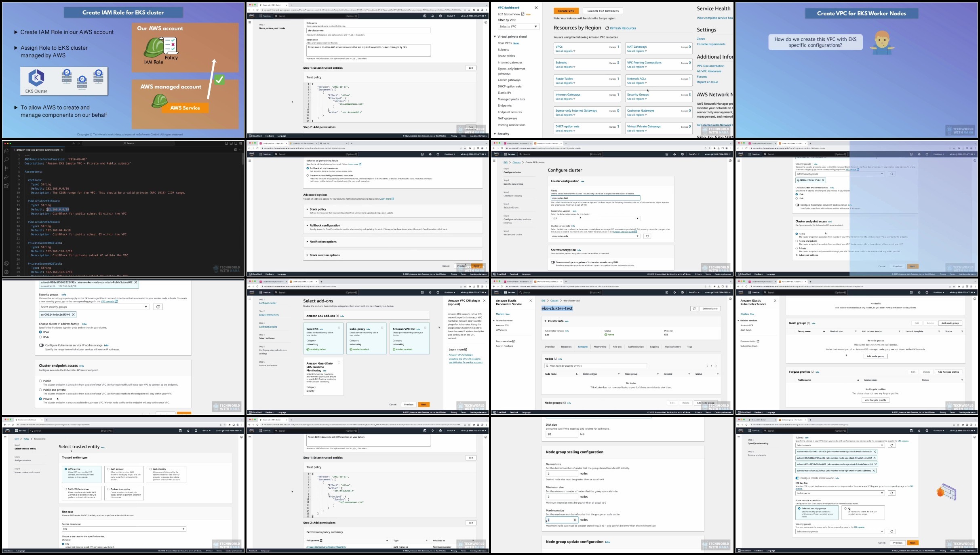Switch to the Overview tab of eks-cluster-test

coord(550,347)
